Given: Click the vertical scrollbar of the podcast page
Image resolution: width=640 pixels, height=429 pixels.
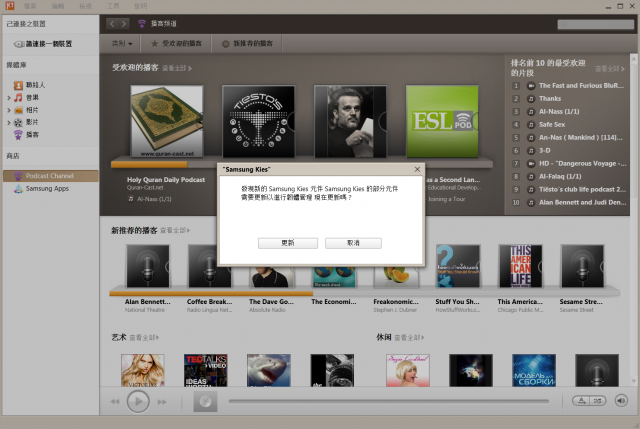Looking at the screenshot, I should tap(633, 220).
